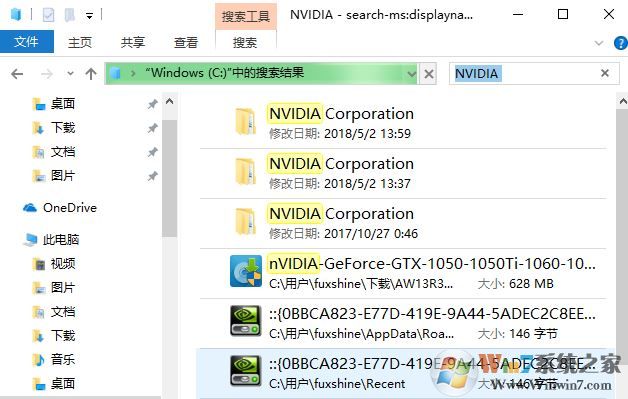Click the NVIDIA icon of the AppData result
The height and width of the screenshot is (399, 628).
pos(246,321)
